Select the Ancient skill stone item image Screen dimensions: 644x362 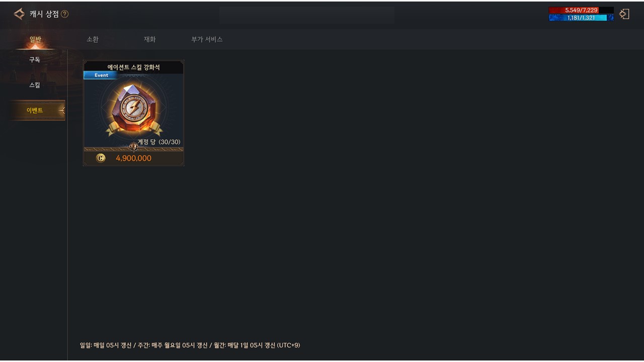point(133,109)
